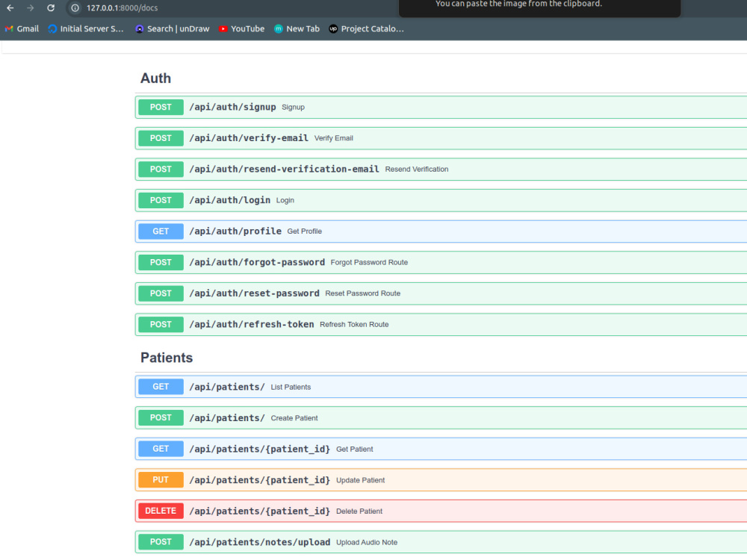Reload the docs page
747x560 pixels.
tap(51, 7)
